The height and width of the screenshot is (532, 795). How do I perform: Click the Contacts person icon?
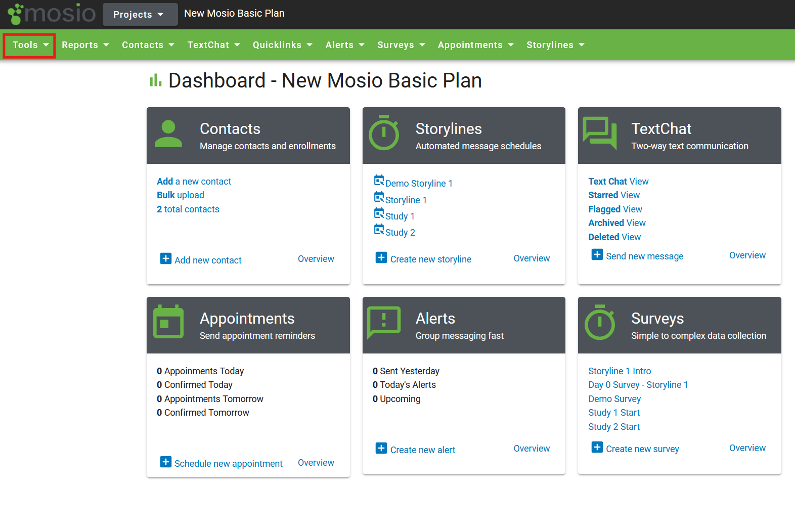pos(168,134)
